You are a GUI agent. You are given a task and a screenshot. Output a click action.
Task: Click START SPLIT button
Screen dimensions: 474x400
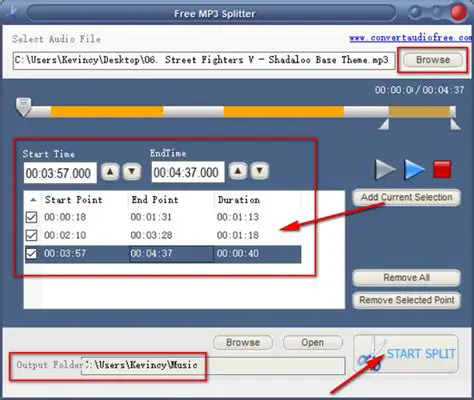pyautogui.click(x=406, y=354)
